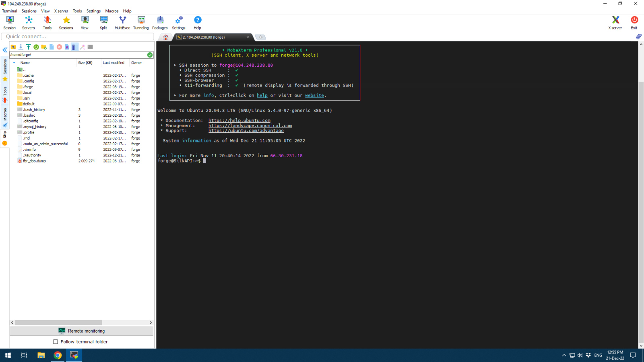
Task: Click the Quick connect input field
Action: (x=77, y=37)
